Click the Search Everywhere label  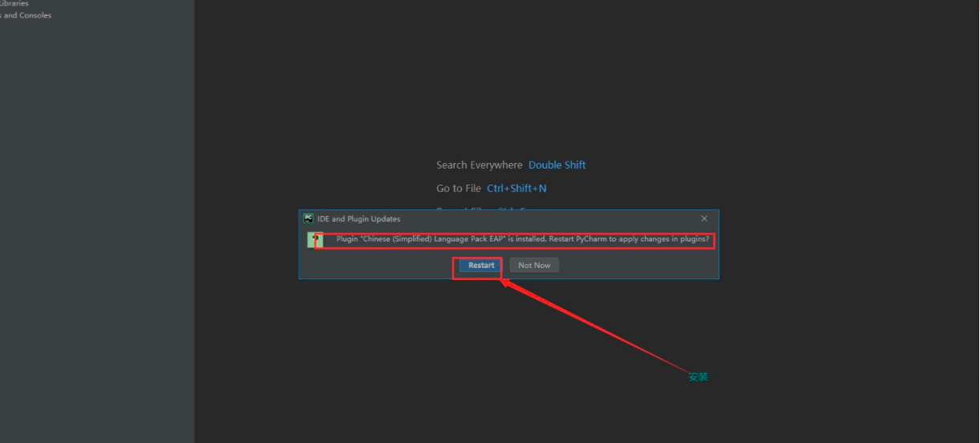pos(479,165)
